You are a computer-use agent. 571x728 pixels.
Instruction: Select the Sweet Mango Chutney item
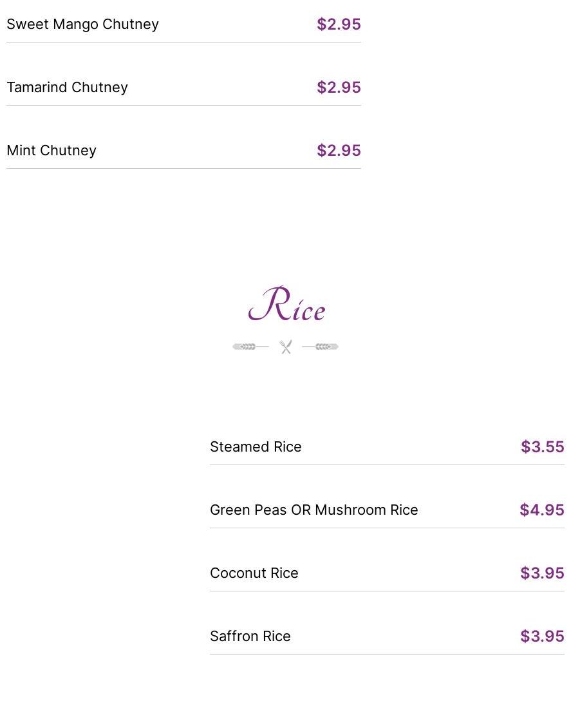(82, 24)
